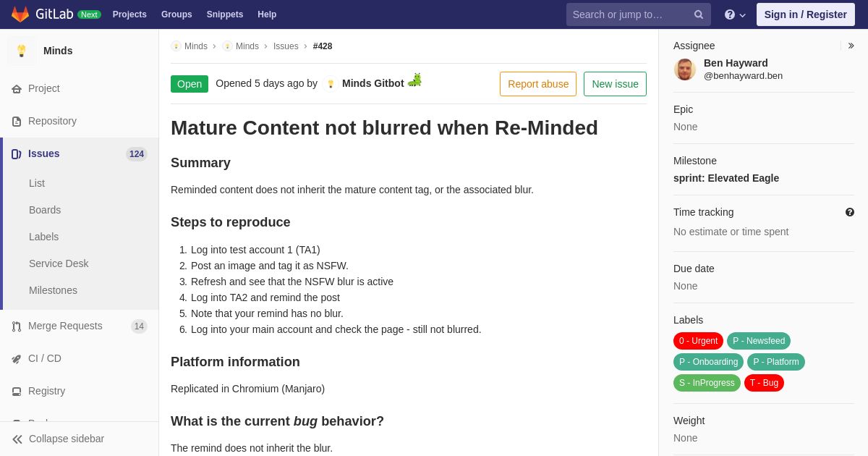Open the Groups menu in top bar
868x456 pixels.
176,14
